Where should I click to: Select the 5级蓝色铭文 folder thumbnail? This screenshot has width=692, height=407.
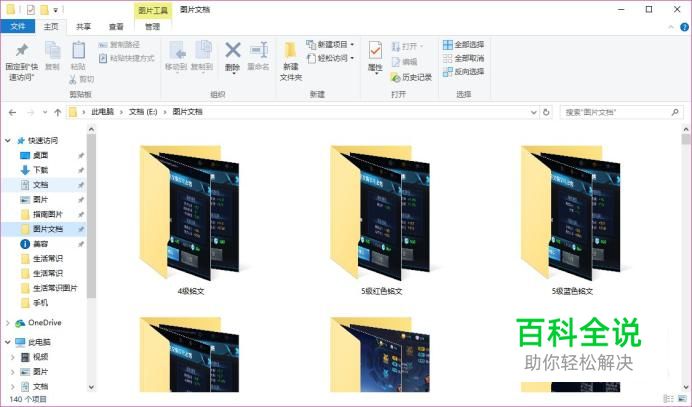pyautogui.click(x=572, y=213)
